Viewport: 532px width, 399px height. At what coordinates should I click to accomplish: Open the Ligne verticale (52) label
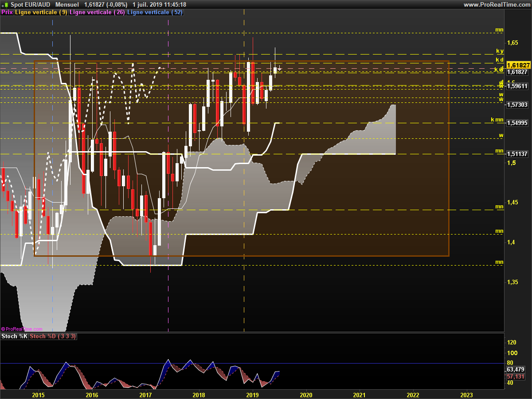(155, 12)
